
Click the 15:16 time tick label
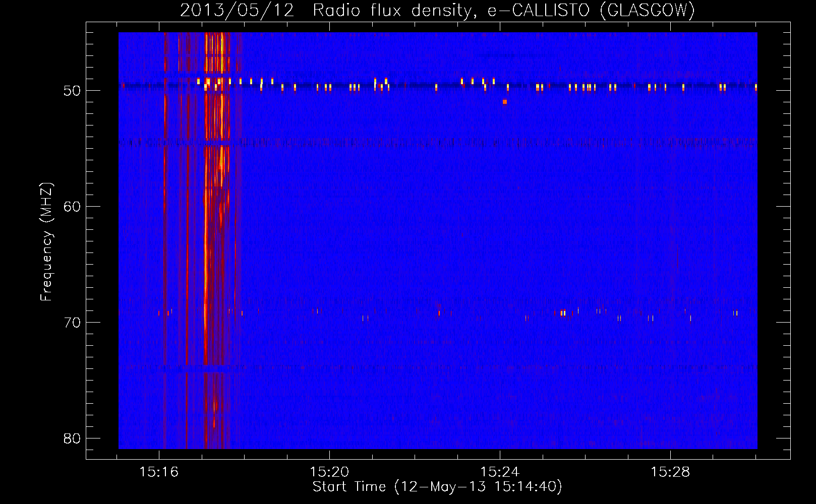159,472
